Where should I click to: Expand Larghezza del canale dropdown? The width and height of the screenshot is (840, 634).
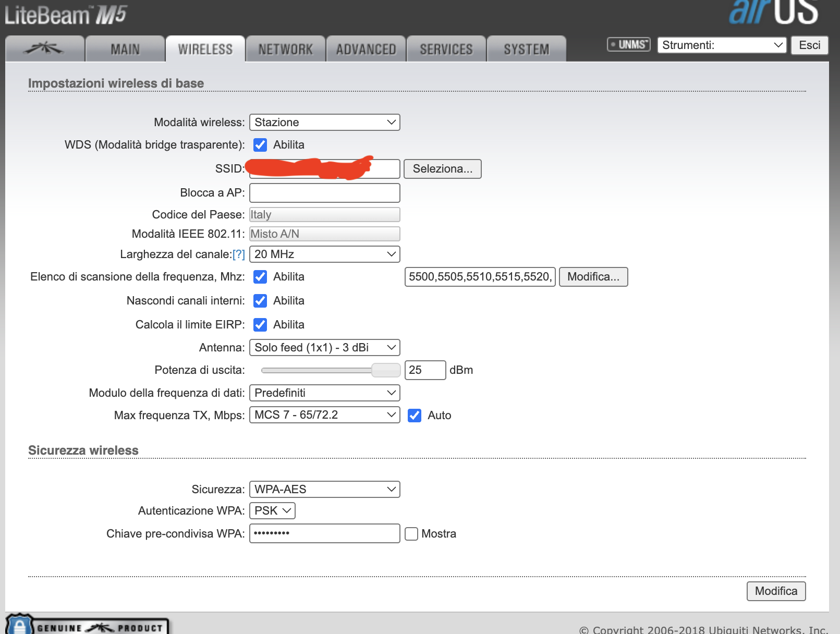click(x=324, y=254)
